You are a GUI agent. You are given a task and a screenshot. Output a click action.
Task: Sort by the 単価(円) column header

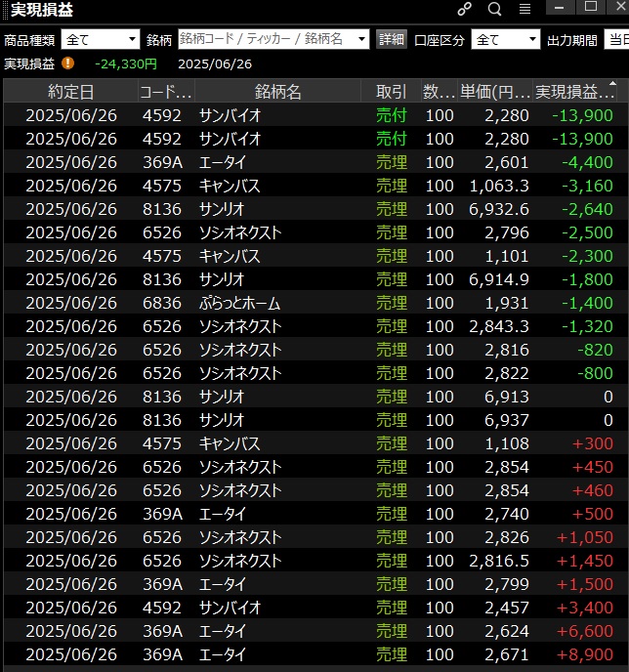[495, 91]
